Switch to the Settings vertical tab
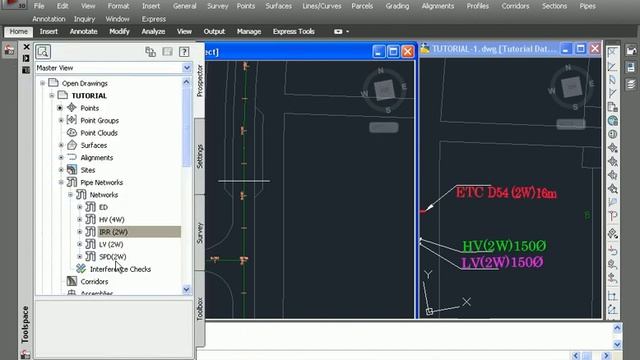 (200, 156)
